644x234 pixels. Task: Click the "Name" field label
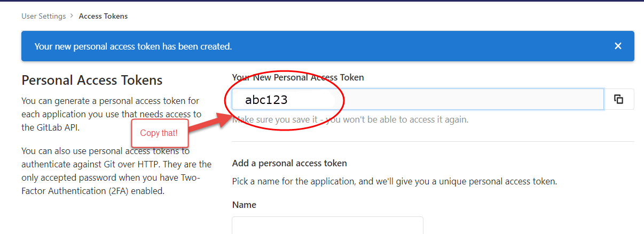pyautogui.click(x=244, y=205)
